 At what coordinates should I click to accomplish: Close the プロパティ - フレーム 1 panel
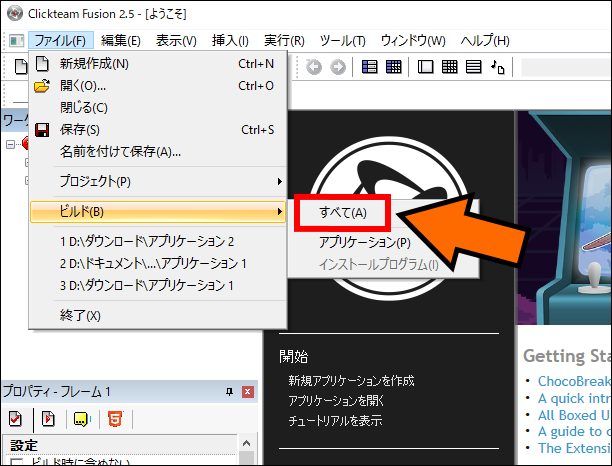click(247, 391)
